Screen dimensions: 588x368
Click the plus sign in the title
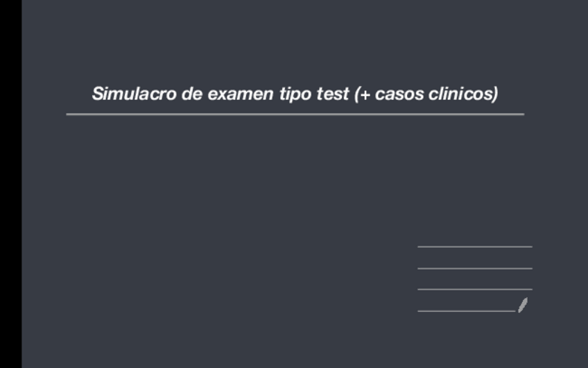(365, 94)
